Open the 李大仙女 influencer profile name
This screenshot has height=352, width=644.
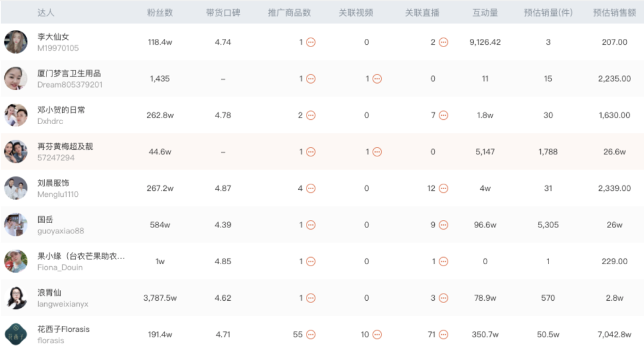[x=53, y=36]
